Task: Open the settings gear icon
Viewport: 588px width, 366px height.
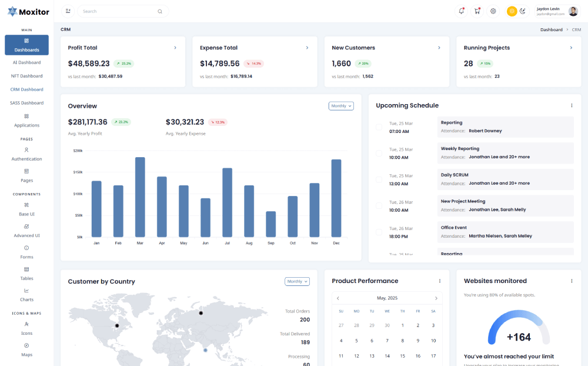Action: 493,11
